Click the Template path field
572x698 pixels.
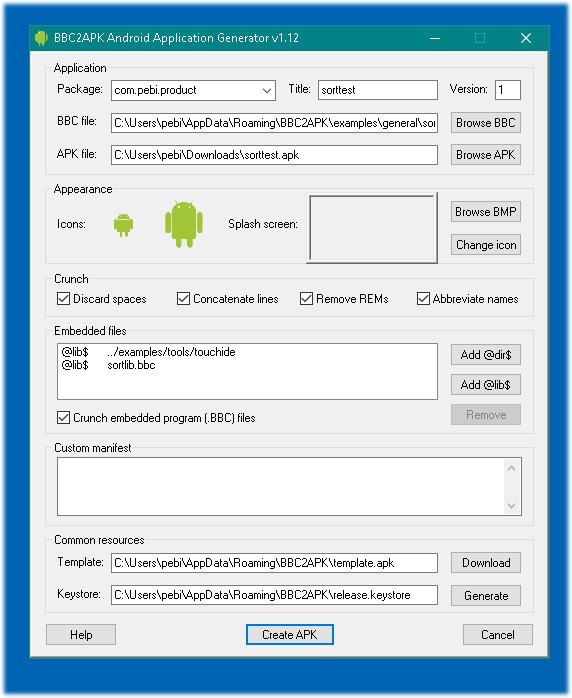tap(274, 563)
